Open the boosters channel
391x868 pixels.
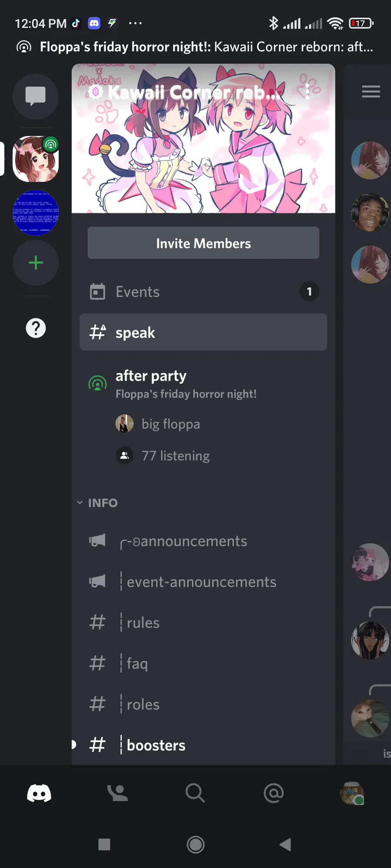[203, 745]
